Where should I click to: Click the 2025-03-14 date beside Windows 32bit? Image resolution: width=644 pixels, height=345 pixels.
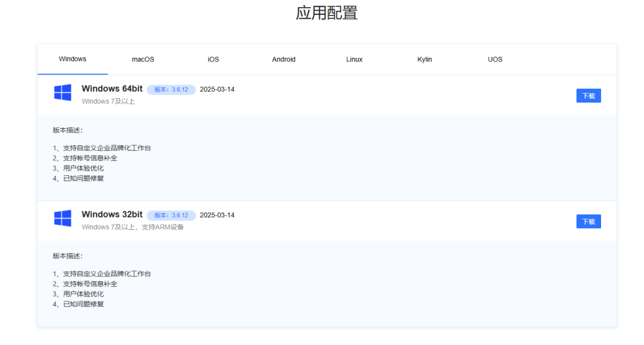pyautogui.click(x=217, y=215)
